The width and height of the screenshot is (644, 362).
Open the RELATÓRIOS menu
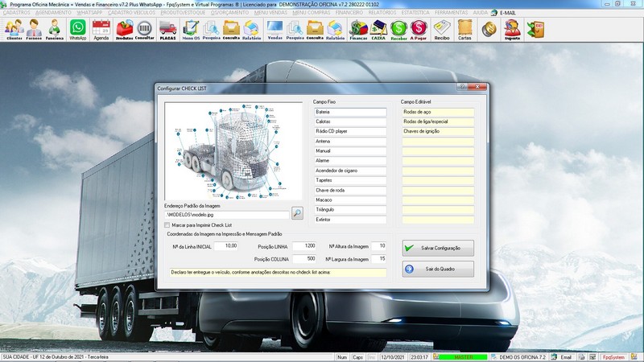point(382,13)
